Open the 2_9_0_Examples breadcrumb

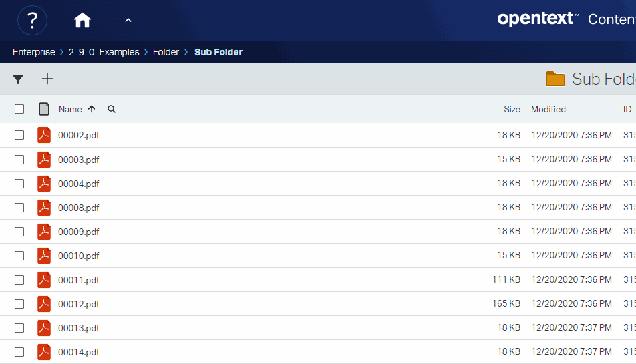104,52
